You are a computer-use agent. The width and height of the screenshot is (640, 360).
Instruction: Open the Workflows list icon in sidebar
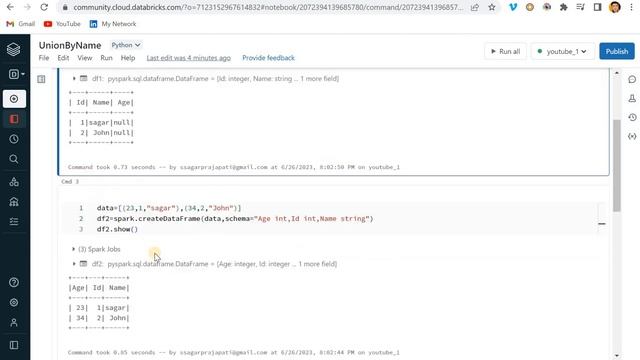pos(14,222)
